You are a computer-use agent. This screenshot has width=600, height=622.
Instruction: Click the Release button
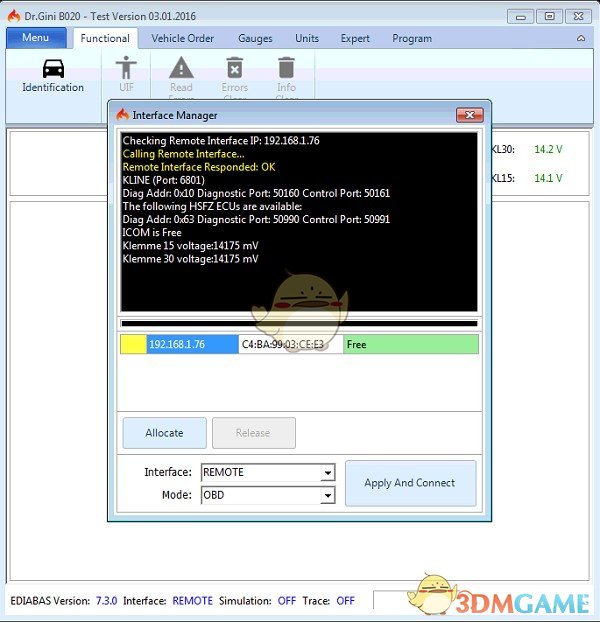[253, 433]
